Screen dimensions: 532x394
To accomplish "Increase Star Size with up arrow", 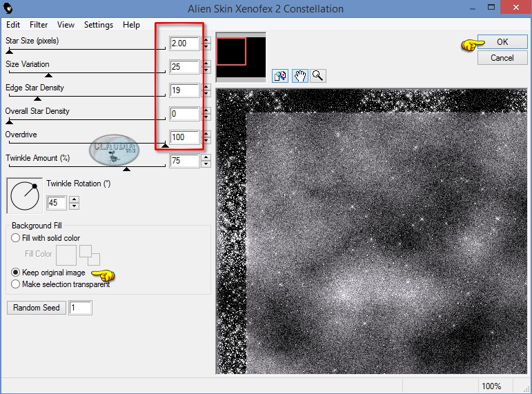I will coord(206,40).
